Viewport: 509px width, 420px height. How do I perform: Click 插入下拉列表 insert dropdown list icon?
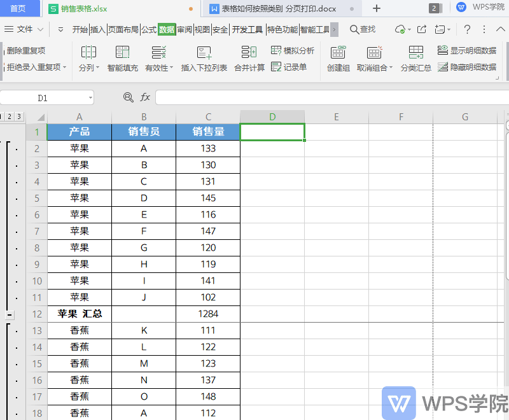point(204,52)
